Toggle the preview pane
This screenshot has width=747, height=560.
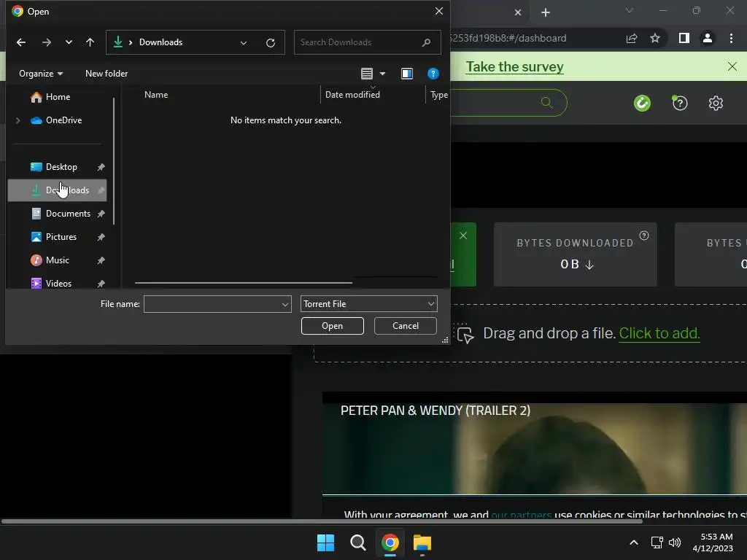[407, 74]
